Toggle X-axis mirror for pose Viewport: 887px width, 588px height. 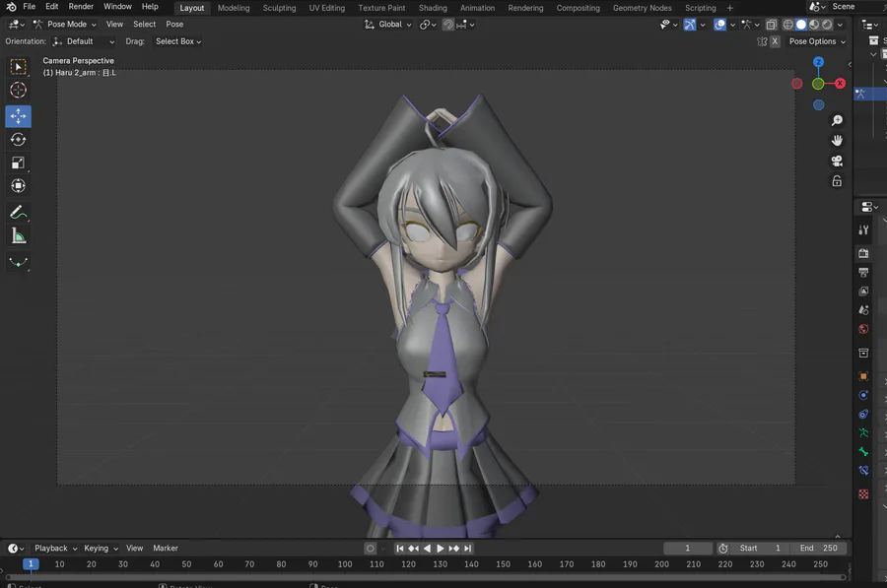point(775,41)
